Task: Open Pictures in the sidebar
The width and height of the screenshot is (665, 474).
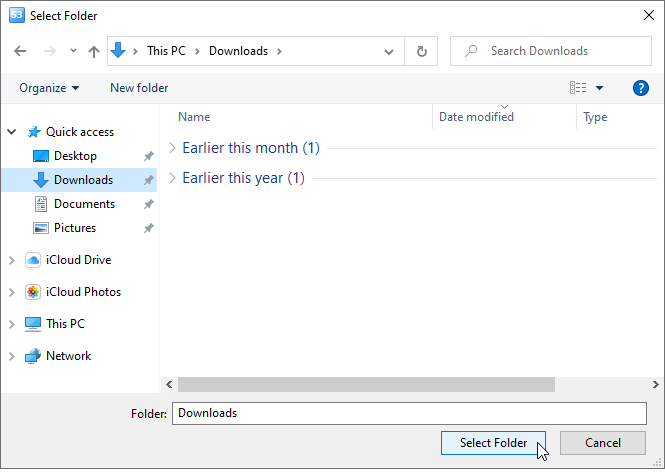Action: (x=75, y=228)
